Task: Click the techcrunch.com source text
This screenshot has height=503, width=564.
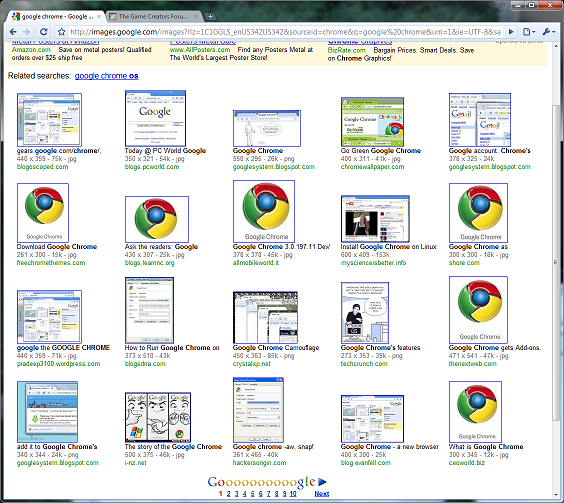Action: 364,364
